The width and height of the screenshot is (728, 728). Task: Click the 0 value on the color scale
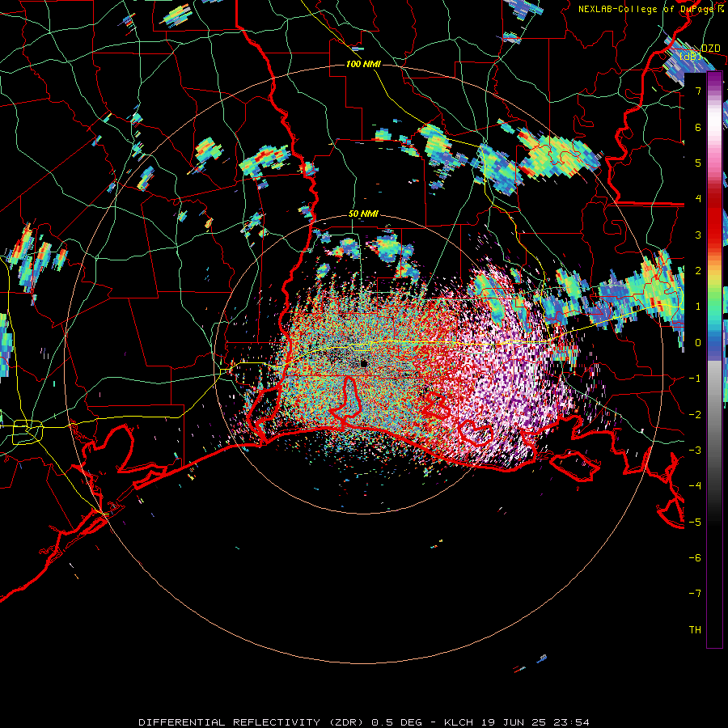pos(698,343)
